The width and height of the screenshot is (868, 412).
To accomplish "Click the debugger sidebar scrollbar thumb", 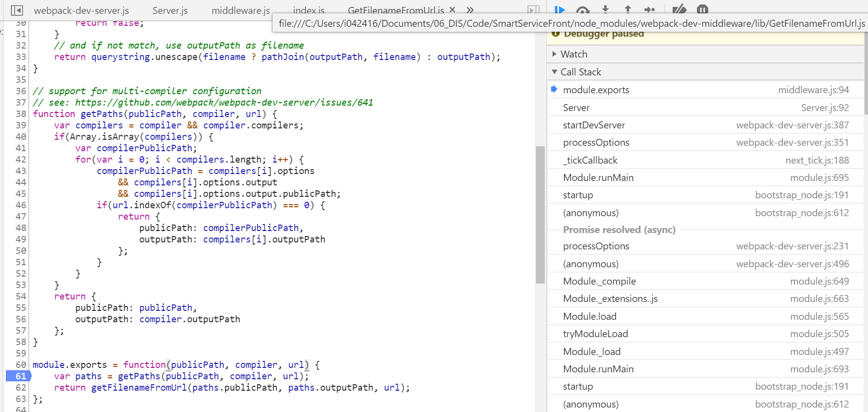I will [x=866, y=73].
